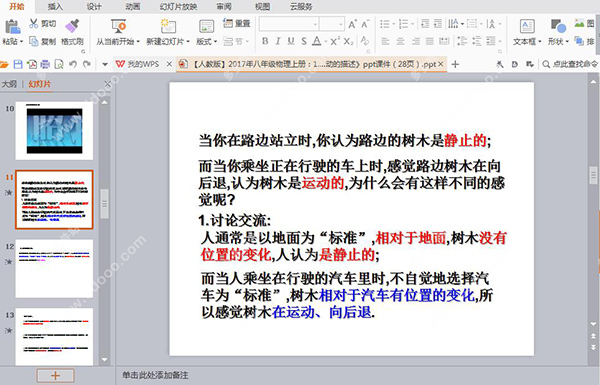The width and height of the screenshot is (600, 385).
Task: Click the Format Painter (格式刷) icon
Action: [72, 26]
